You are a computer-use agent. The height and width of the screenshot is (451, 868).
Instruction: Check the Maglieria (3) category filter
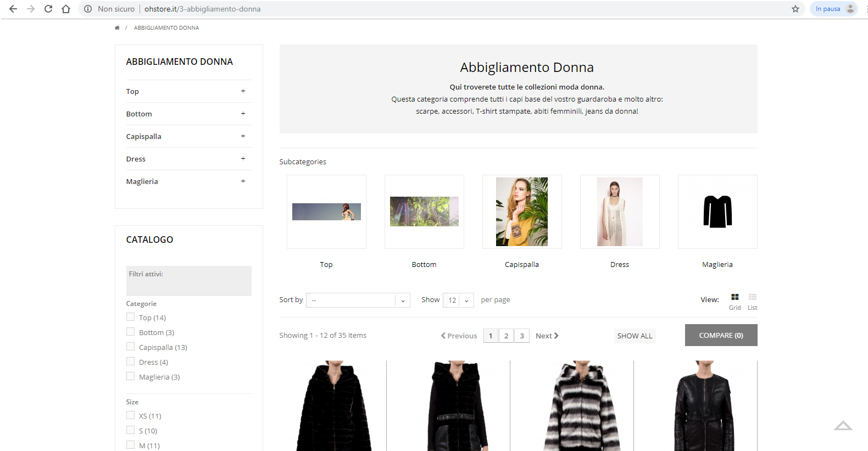130,376
